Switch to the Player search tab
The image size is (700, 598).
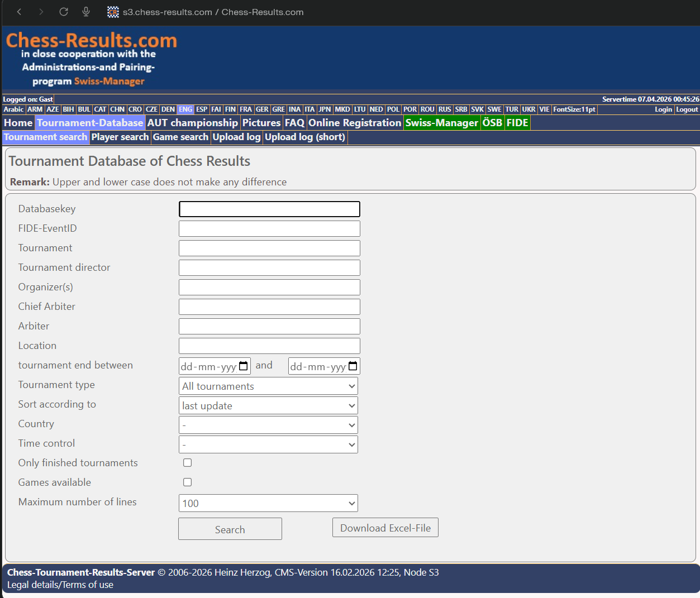[120, 137]
